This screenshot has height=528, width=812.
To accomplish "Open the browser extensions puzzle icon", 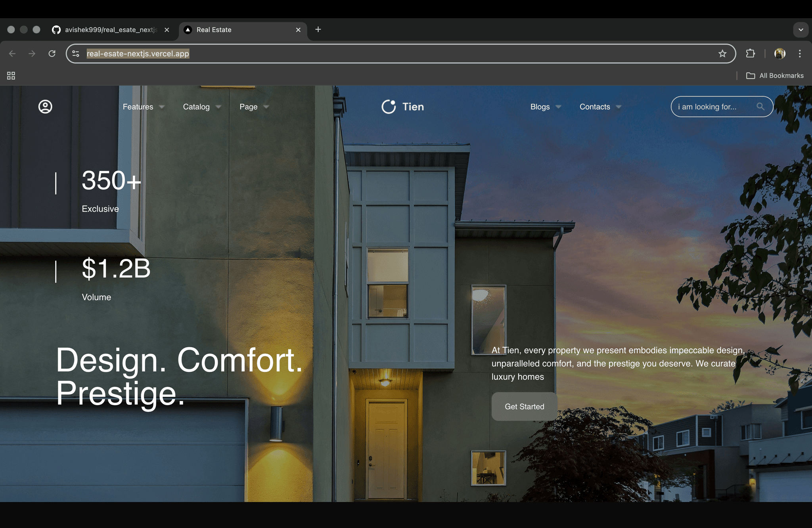I will pos(751,54).
